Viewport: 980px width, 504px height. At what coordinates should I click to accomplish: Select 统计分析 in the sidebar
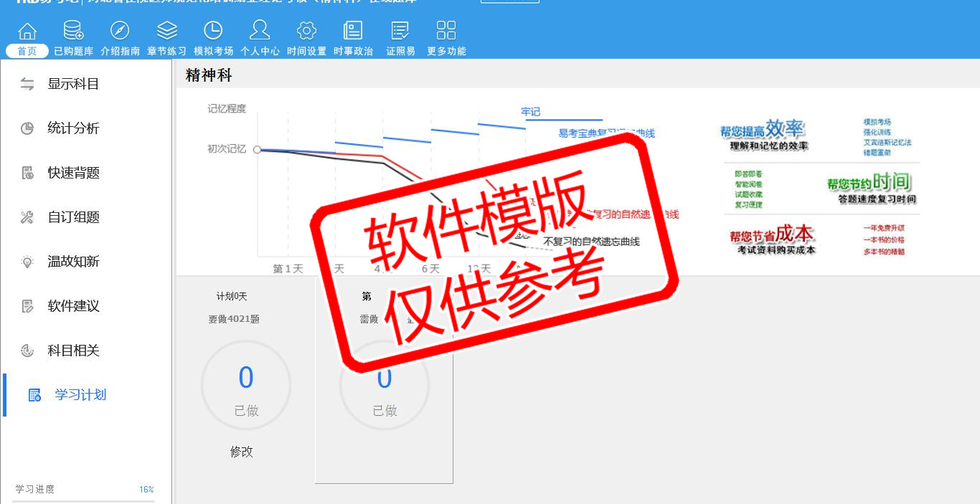click(x=73, y=128)
